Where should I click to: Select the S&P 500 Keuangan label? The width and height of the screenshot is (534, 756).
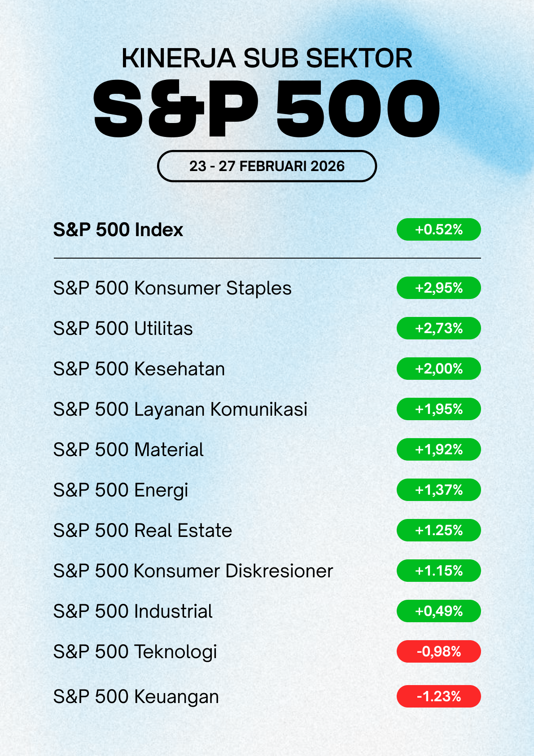click(136, 697)
